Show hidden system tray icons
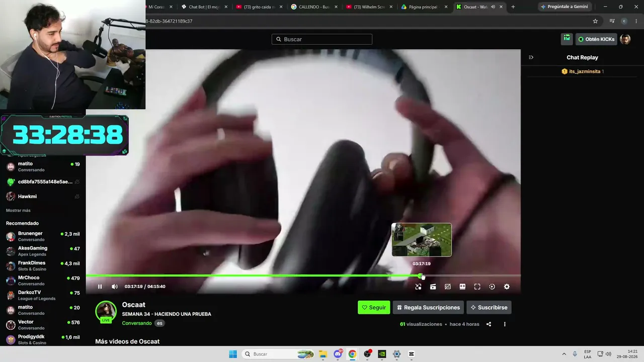Image resolution: width=644 pixels, height=362 pixels. coord(564,354)
